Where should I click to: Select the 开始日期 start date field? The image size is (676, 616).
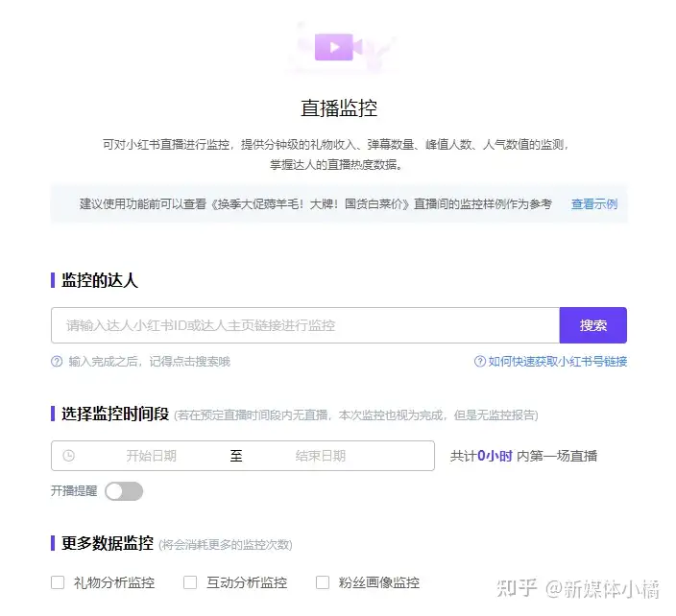pyautogui.click(x=152, y=456)
